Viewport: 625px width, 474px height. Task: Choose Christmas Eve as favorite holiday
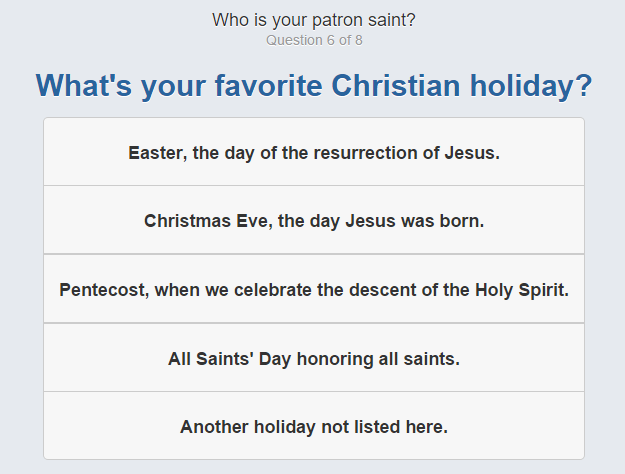pyautogui.click(x=314, y=220)
